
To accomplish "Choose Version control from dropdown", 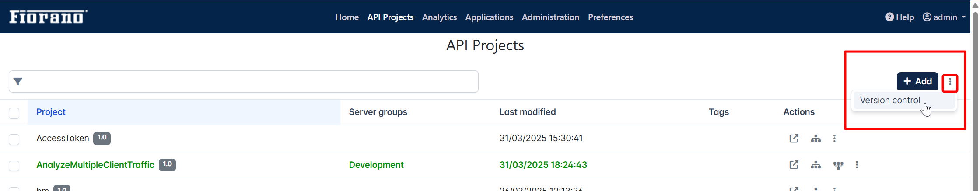I will pyautogui.click(x=904, y=101).
